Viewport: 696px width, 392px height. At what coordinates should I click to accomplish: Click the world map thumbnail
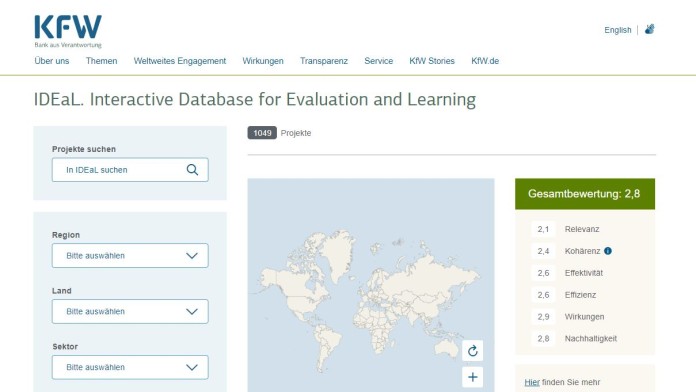coord(371,285)
